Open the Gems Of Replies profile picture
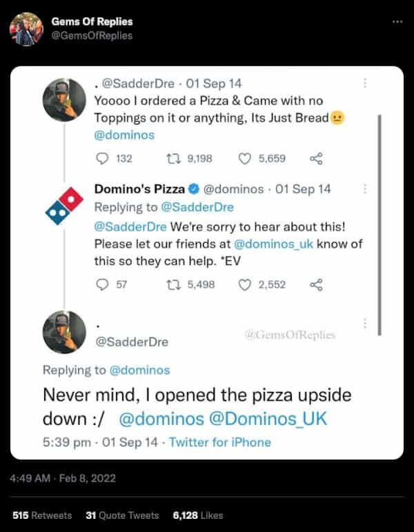The width and height of the screenshot is (414, 532). tap(26, 29)
